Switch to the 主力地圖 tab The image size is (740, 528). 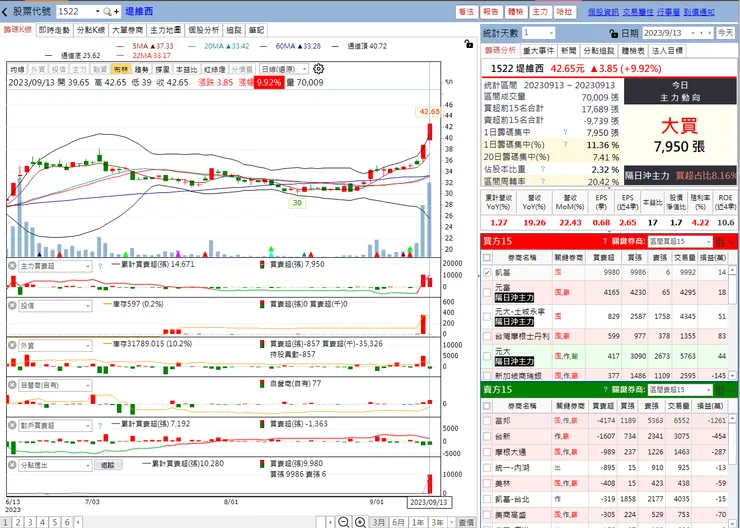(x=165, y=30)
